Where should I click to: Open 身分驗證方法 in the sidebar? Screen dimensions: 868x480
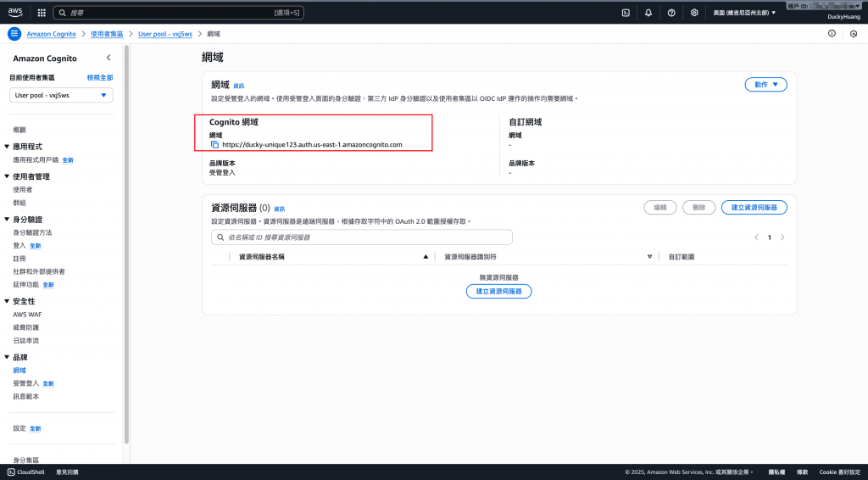pos(33,233)
